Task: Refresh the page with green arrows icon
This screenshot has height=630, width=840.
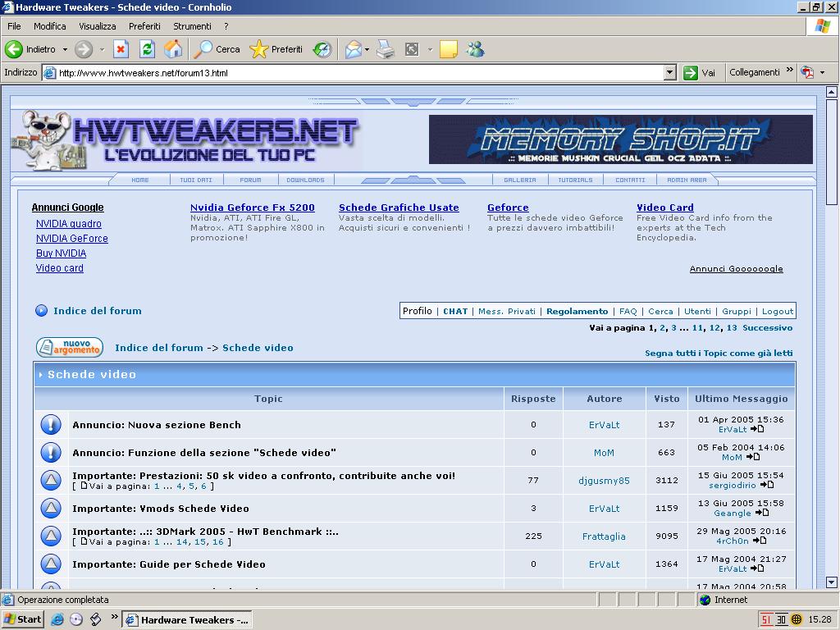Action: 148,49
